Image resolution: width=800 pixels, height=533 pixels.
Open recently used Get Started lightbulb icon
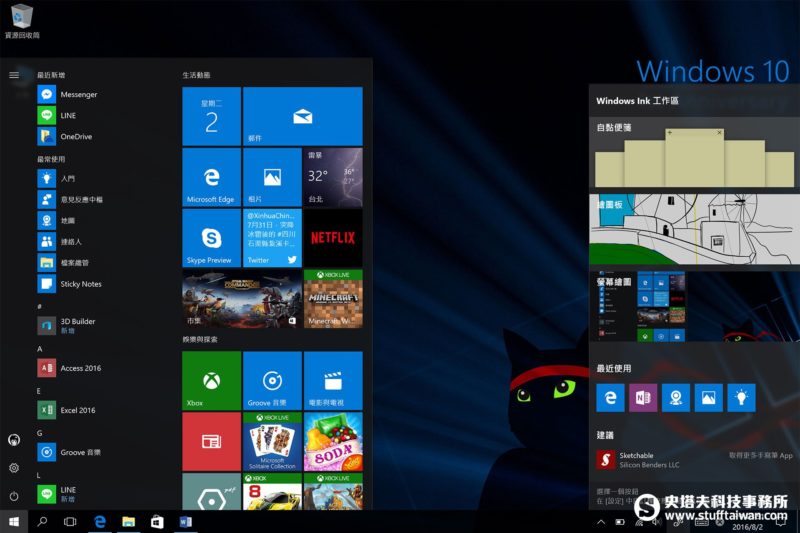coord(741,397)
